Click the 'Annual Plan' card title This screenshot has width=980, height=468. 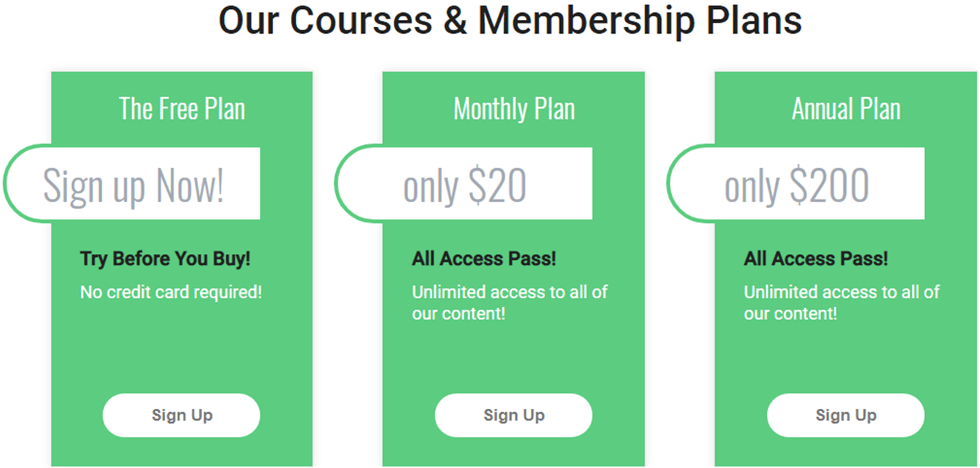click(x=846, y=109)
